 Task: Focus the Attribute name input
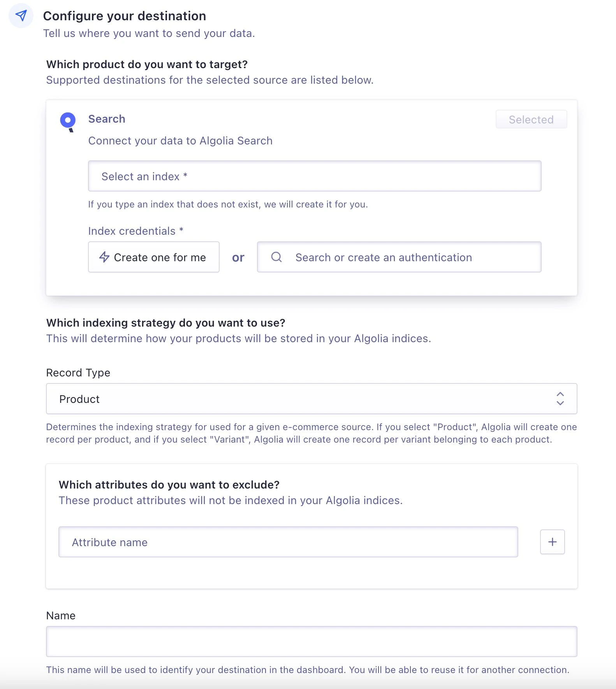click(288, 541)
